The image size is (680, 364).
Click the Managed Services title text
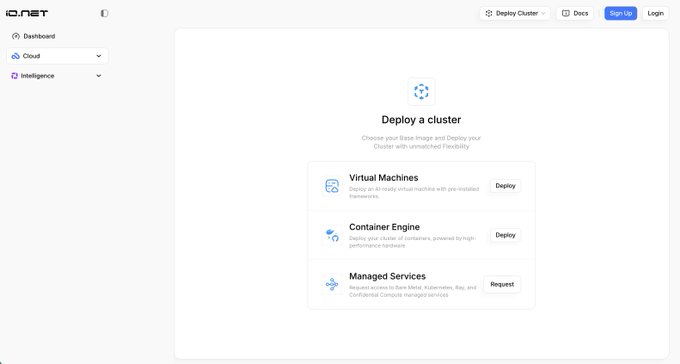pyautogui.click(x=387, y=276)
